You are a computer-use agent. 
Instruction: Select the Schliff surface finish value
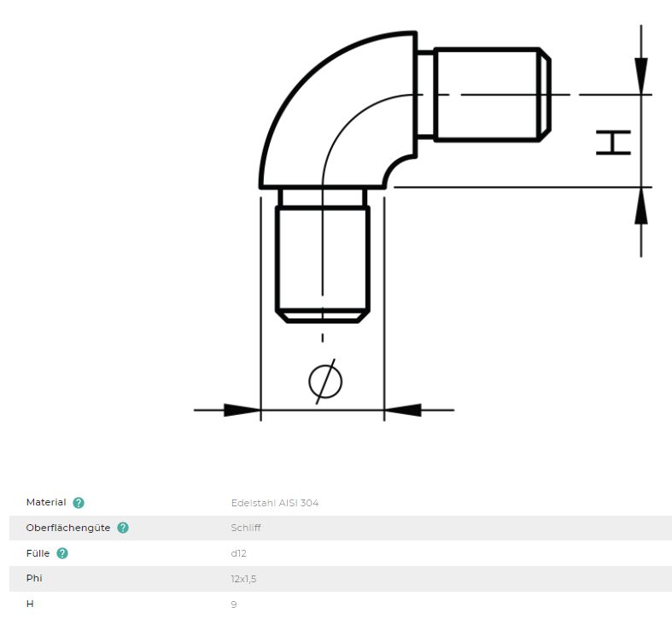tap(245, 528)
